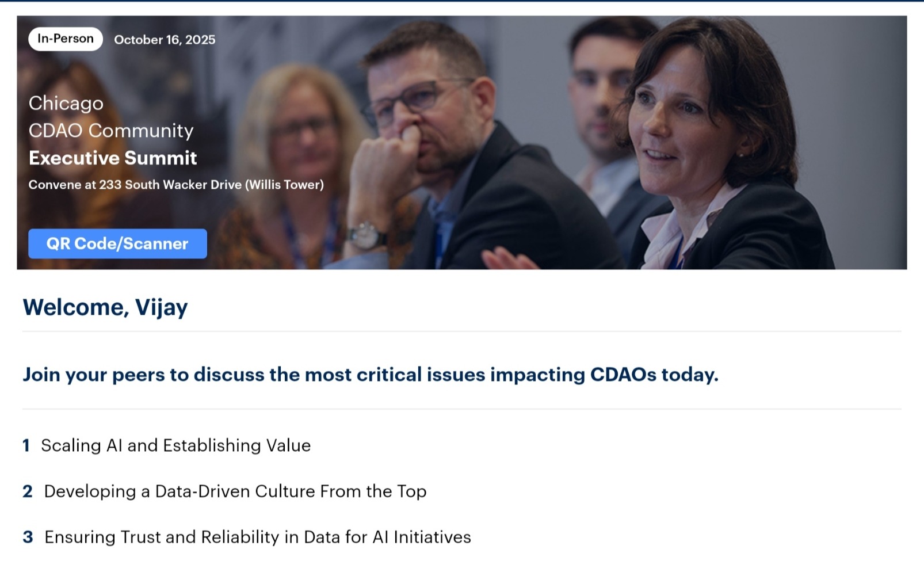This screenshot has height=568, width=924.
Task: Click the Executive Summit bold heading
Action: point(113,158)
